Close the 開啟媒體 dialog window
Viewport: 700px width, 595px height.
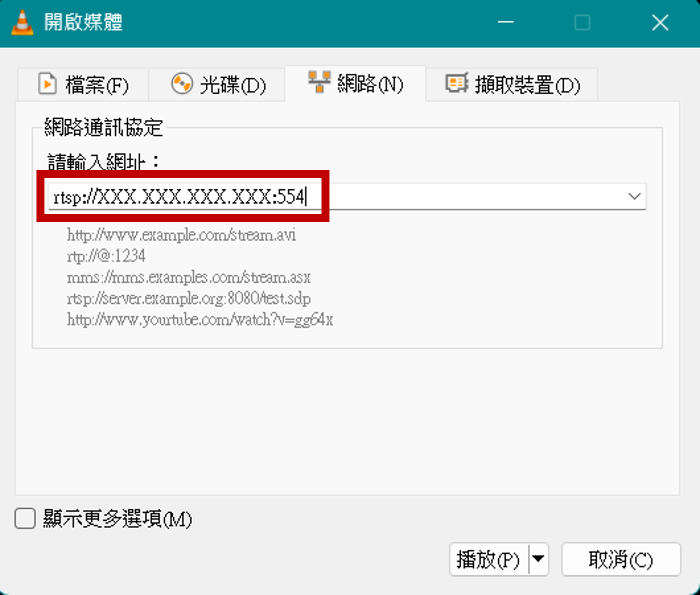coord(660,23)
